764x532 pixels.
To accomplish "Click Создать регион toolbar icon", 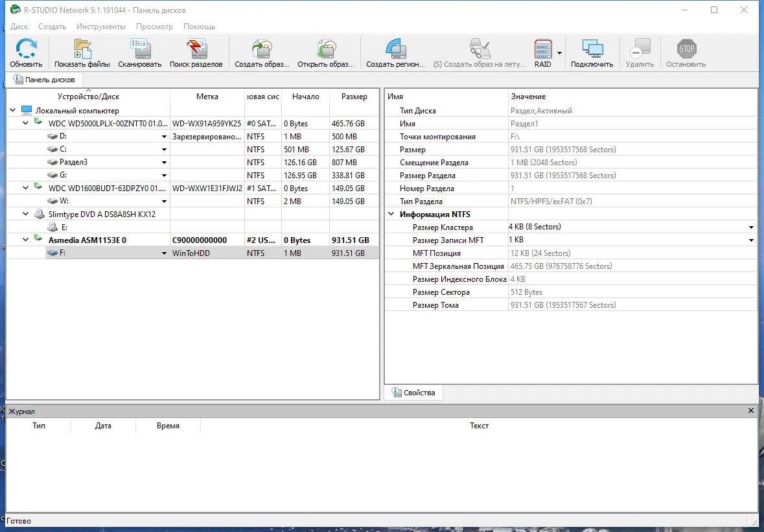I will tap(395, 50).
